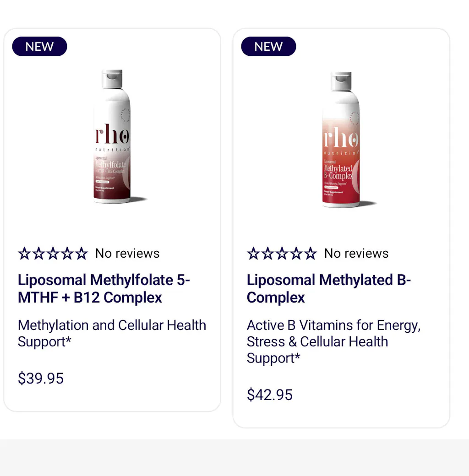
Task: Click "No reviews" under Methylfolate product
Action: 127,254
